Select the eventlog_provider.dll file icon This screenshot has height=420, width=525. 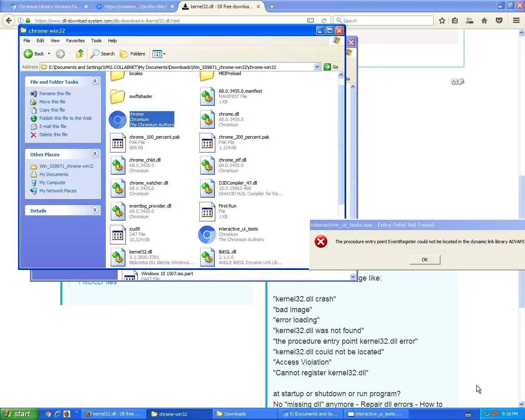118,212
